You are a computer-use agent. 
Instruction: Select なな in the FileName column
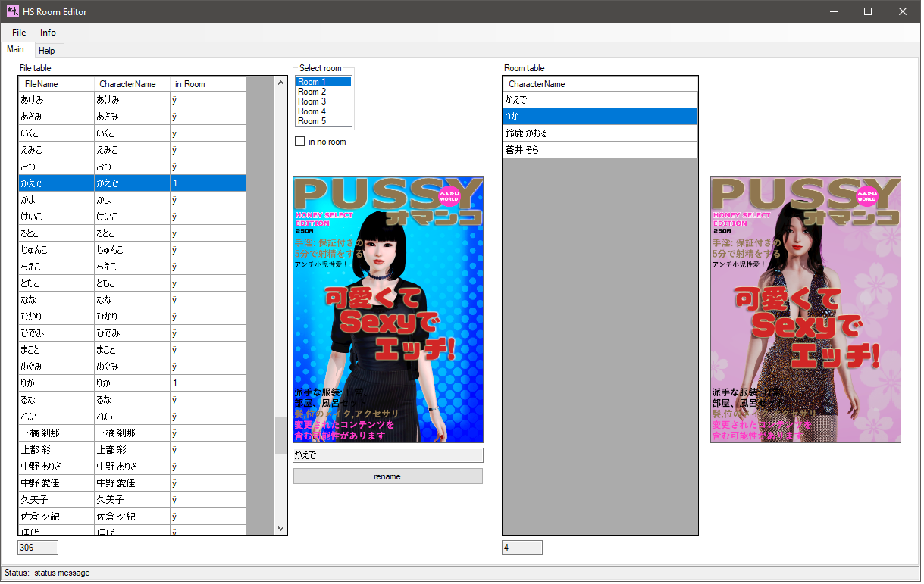pyautogui.click(x=57, y=300)
